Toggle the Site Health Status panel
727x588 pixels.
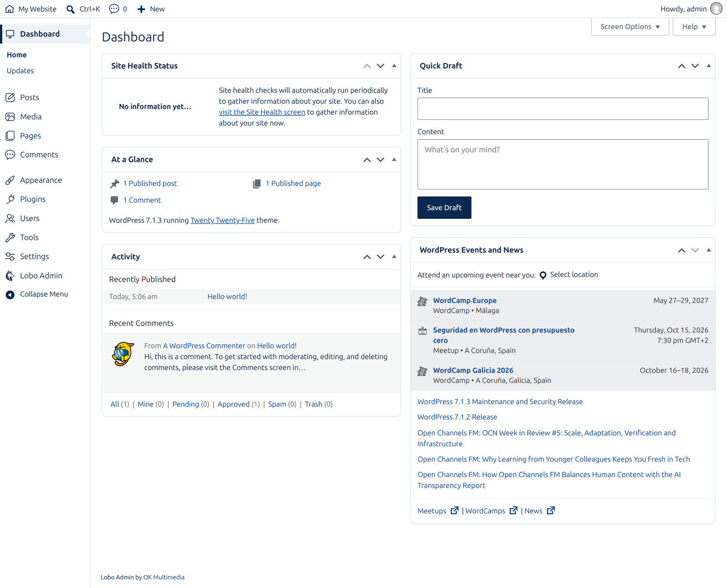click(x=394, y=66)
